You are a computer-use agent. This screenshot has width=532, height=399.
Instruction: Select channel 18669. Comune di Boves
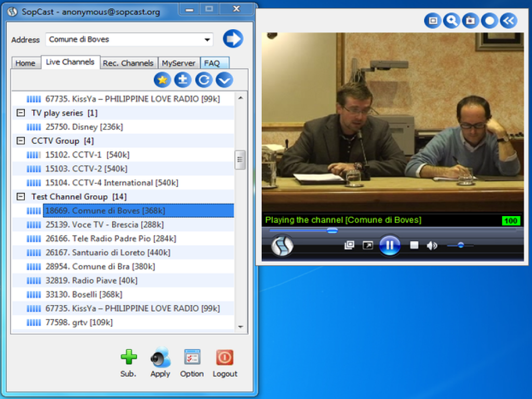(x=138, y=210)
